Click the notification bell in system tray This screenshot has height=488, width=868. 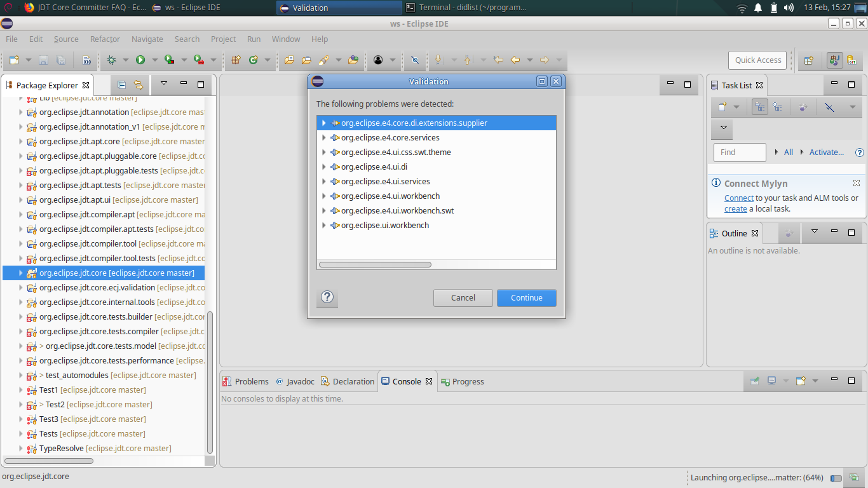pos(758,8)
